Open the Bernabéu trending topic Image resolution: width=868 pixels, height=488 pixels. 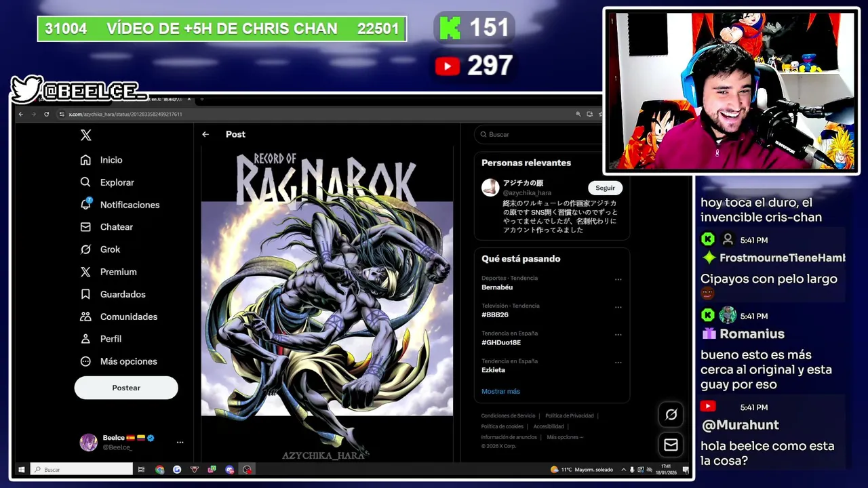pos(497,287)
